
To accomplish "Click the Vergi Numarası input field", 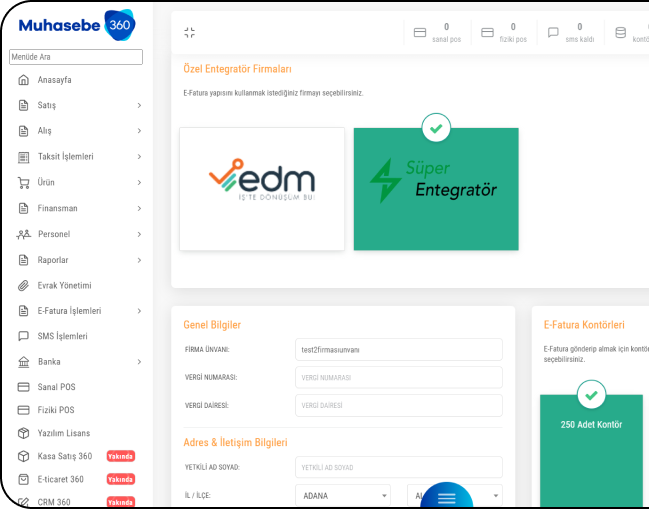I will point(399,377).
